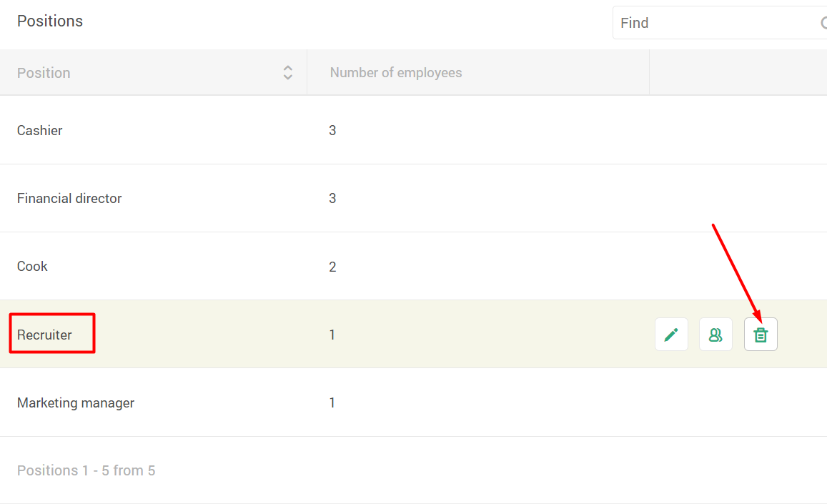The width and height of the screenshot is (827, 504).
Task: Select the Financial director position
Action: click(69, 198)
